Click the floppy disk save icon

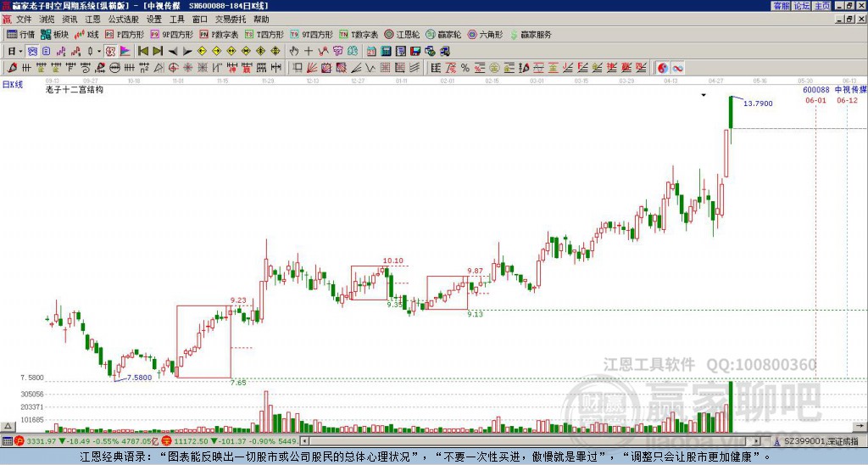[x=415, y=52]
